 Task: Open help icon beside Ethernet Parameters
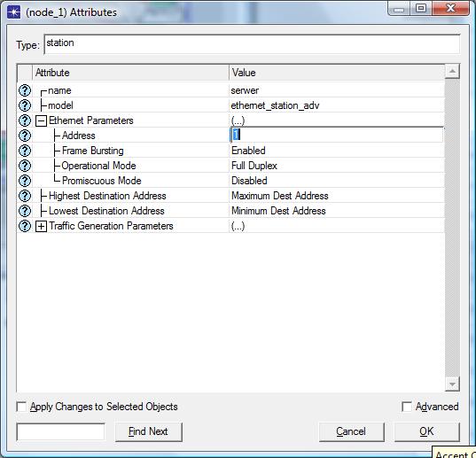coord(25,120)
